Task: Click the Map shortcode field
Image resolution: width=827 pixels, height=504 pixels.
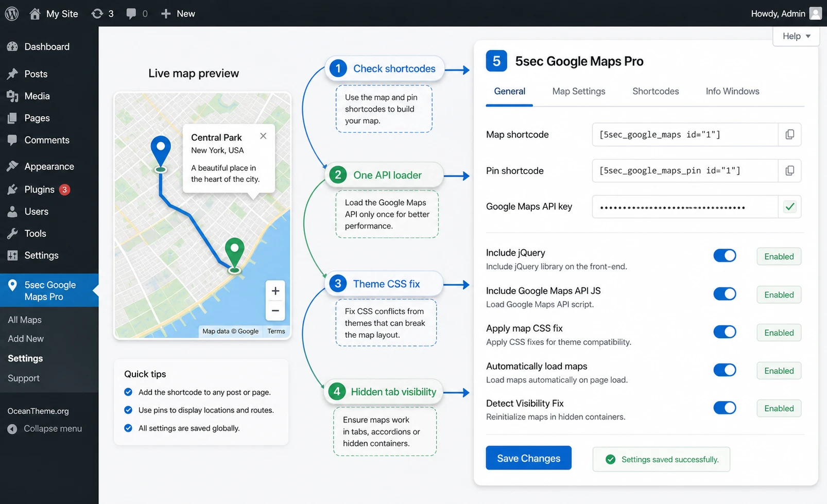Action: [x=685, y=134]
